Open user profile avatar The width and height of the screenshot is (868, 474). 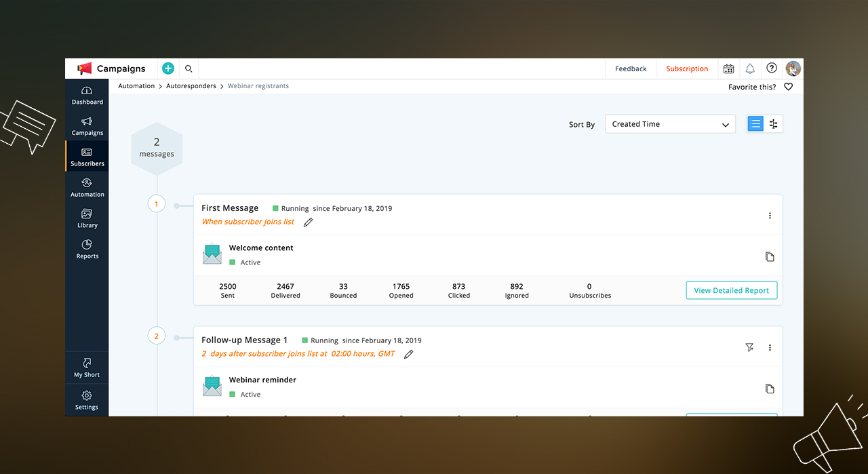tap(793, 68)
